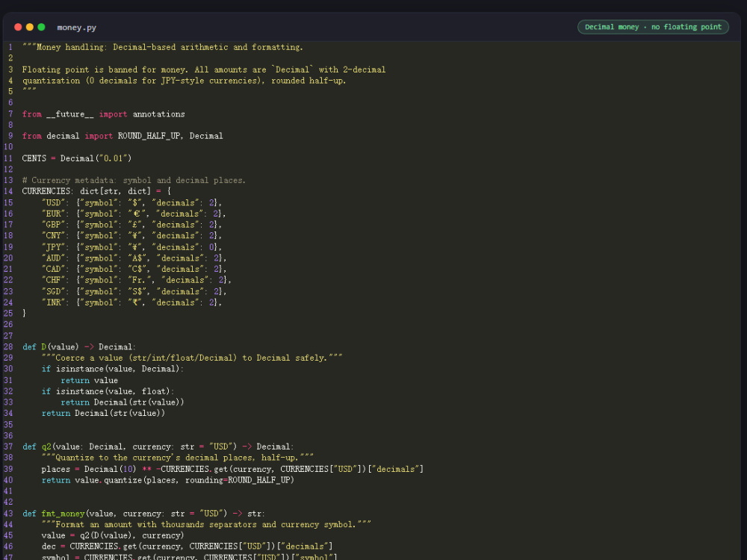Click 'isinstance(value, Decimal)' condition
Screen dimensions: 747x560
coord(118,369)
